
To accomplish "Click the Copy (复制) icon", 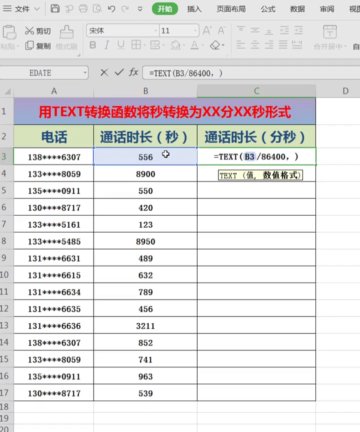I will (29, 45).
